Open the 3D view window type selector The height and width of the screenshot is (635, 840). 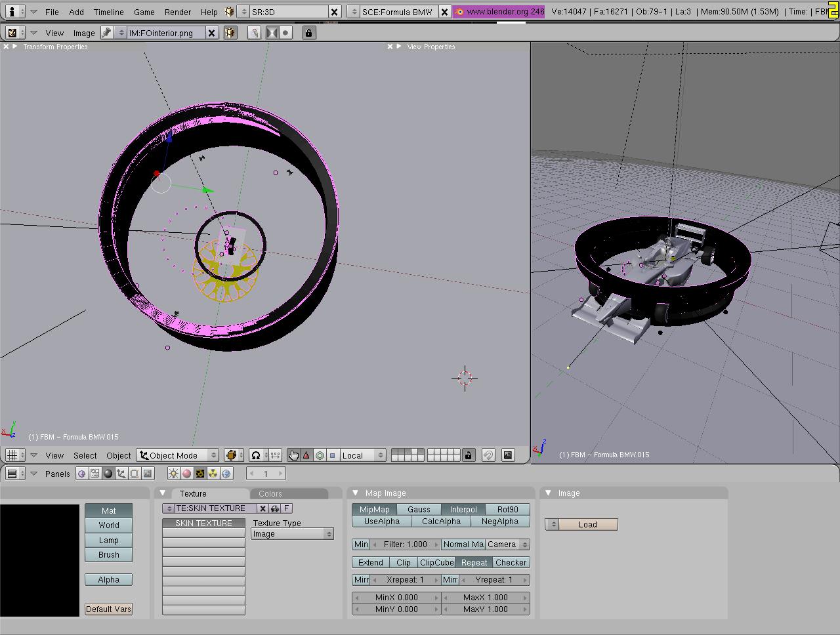(x=15, y=455)
